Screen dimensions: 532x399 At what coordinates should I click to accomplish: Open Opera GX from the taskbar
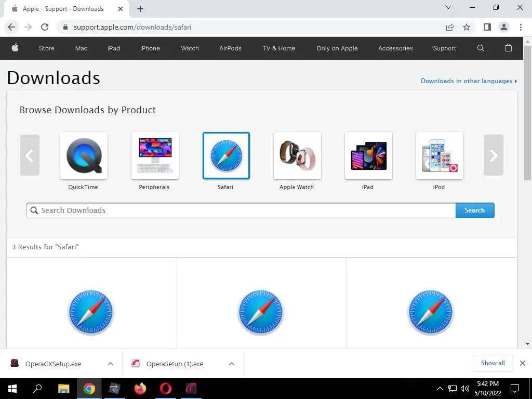pos(191,389)
